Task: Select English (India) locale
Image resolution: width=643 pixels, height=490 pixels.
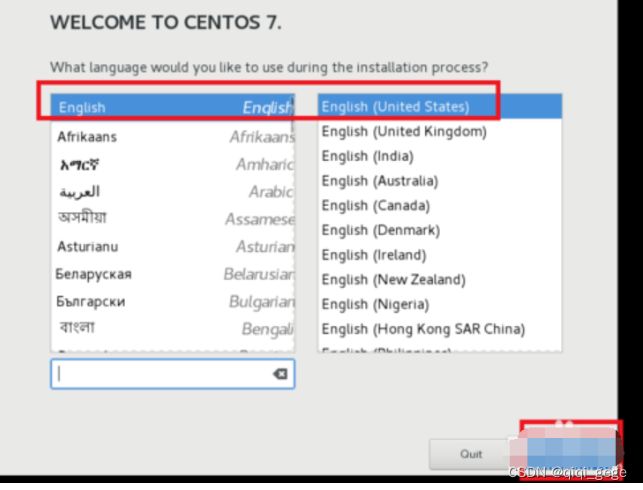Action: point(440,156)
